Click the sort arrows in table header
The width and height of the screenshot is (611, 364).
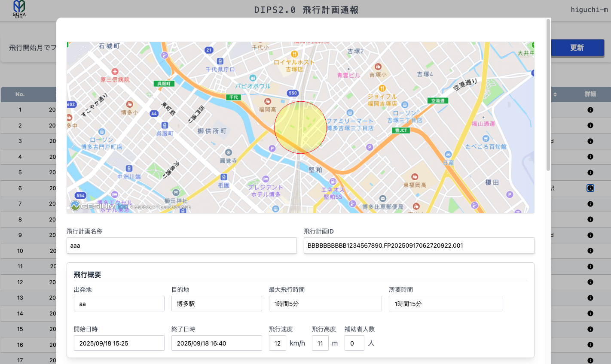pos(555,94)
